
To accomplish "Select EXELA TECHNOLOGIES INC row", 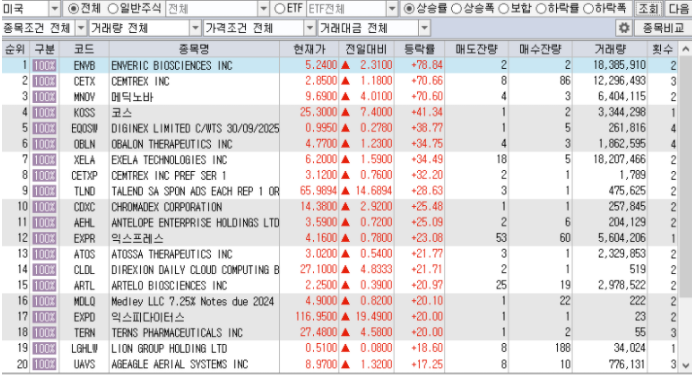I will coord(339,160).
